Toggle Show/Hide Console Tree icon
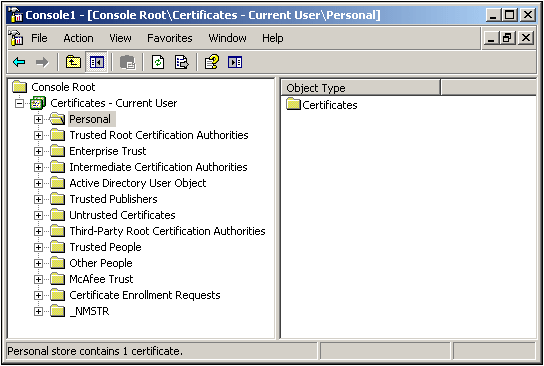This screenshot has height=366, width=544. tap(96, 62)
